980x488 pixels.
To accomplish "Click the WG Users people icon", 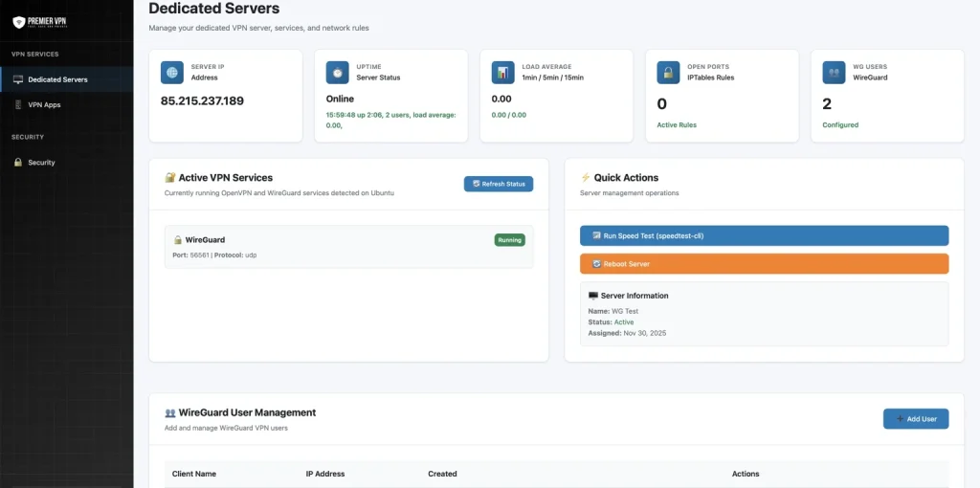I will 835,72.
